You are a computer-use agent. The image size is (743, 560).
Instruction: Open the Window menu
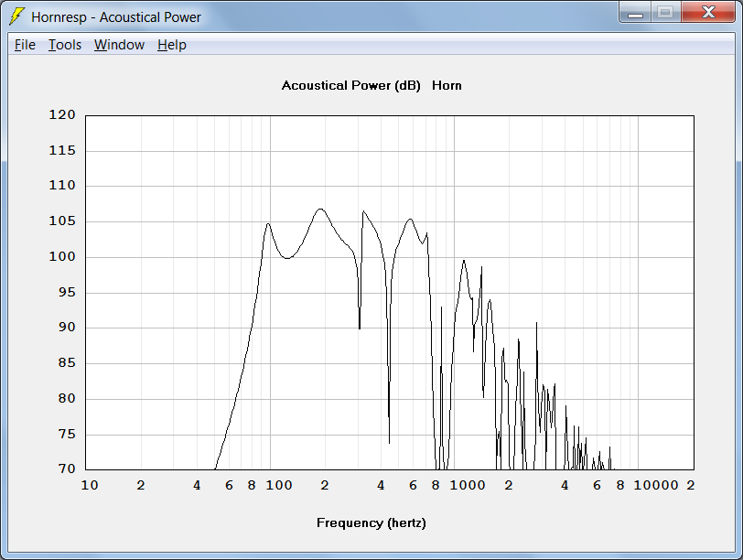click(119, 45)
